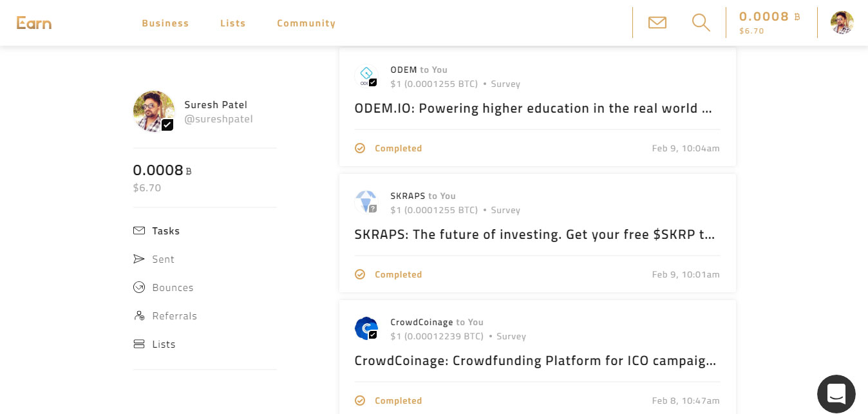This screenshot has width=868, height=414.
Task: Click the Completed check icon on ODEM task
Action: point(360,148)
